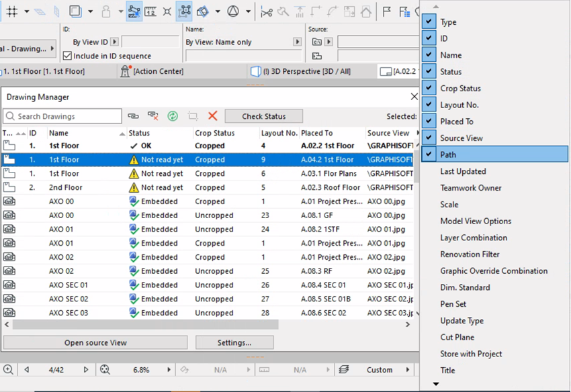Click the Search Drawings input field
Screen dimensions: 571x392
62,116
